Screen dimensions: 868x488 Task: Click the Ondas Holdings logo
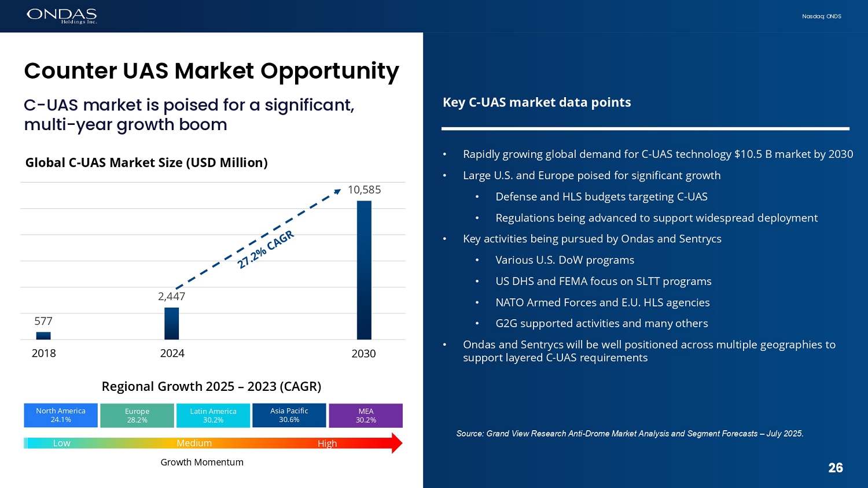click(x=61, y=16)
